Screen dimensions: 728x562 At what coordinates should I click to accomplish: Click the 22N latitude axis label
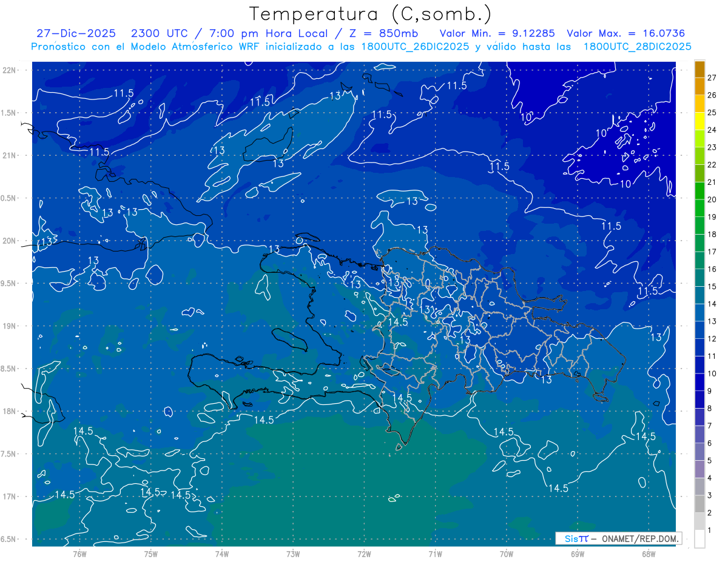8,70
